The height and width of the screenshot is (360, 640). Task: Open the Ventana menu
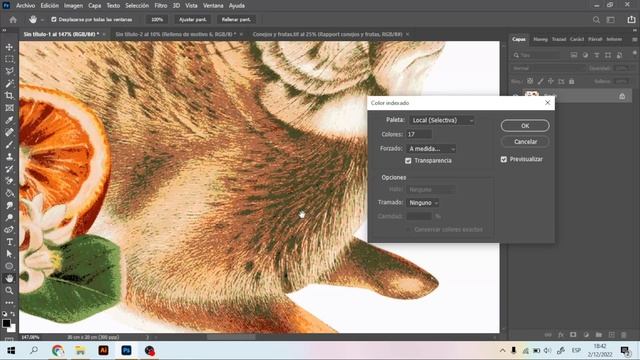coord(213,6)
